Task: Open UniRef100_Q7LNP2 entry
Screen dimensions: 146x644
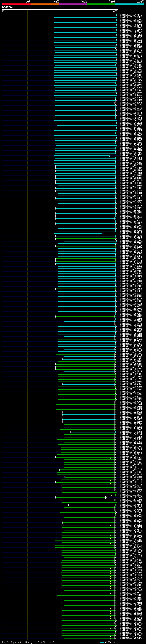Action: [131, 359]
